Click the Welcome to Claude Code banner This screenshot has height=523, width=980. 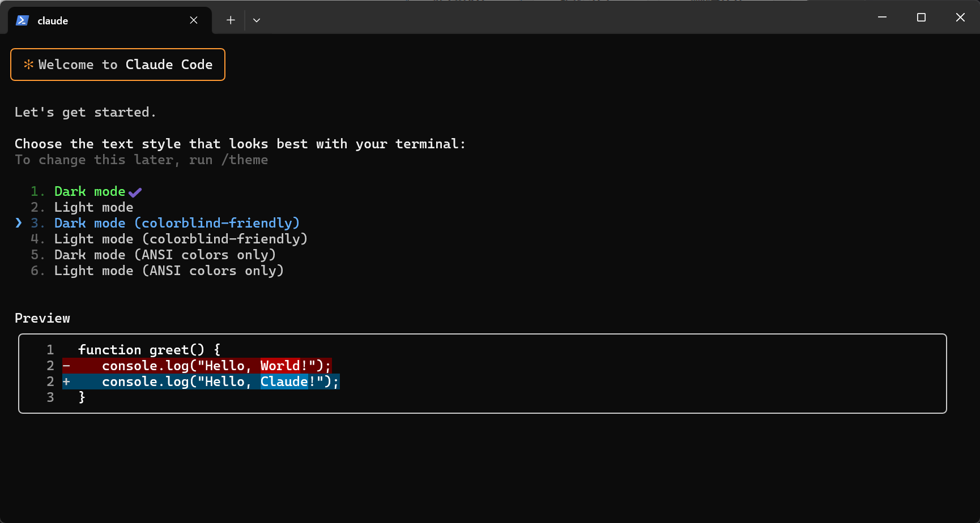click(125, 65)
